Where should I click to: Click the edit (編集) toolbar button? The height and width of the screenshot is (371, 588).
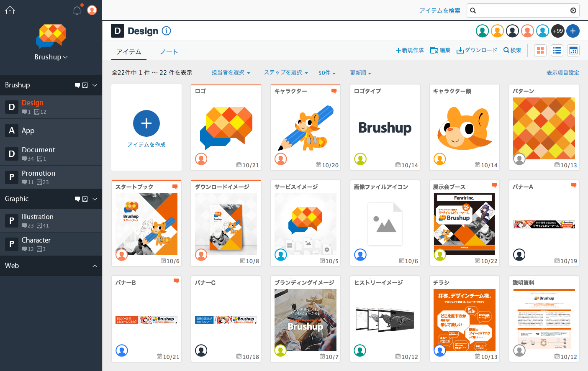click(x=440, y=50)
